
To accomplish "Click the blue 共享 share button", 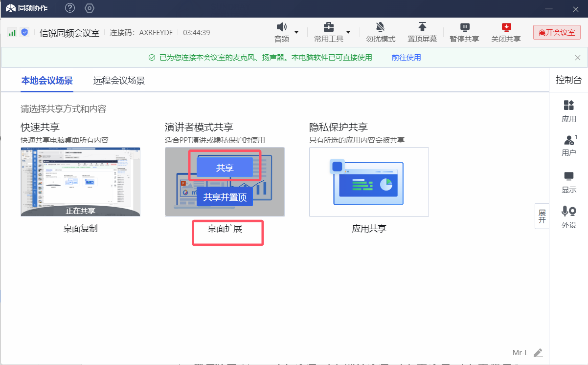I will pyautogui.click(x=225, y=168).
